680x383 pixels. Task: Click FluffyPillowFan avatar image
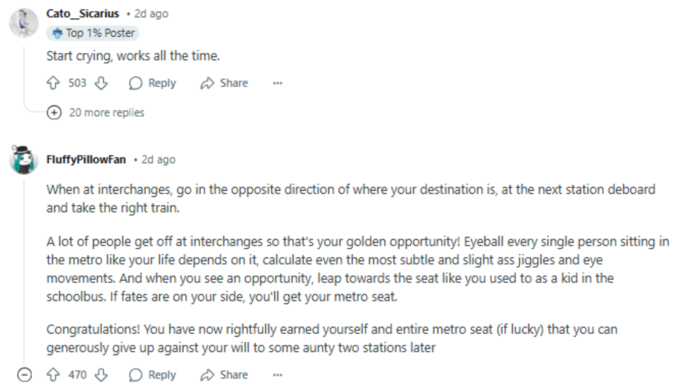24,160
